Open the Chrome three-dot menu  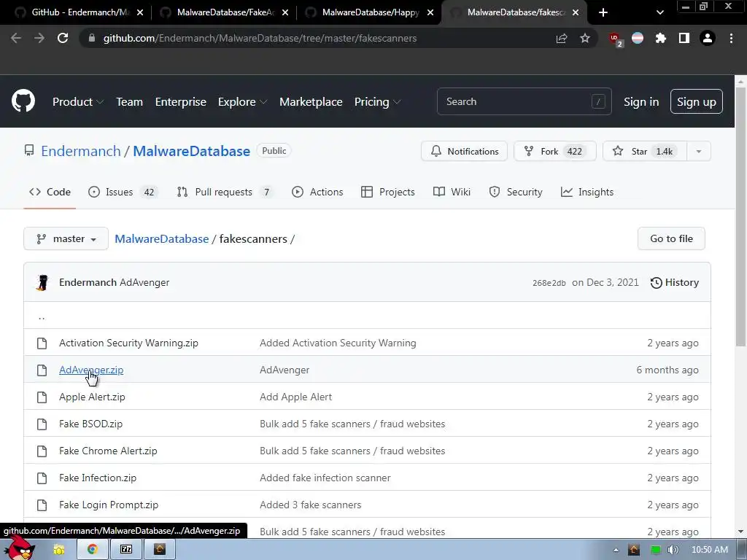731,38
